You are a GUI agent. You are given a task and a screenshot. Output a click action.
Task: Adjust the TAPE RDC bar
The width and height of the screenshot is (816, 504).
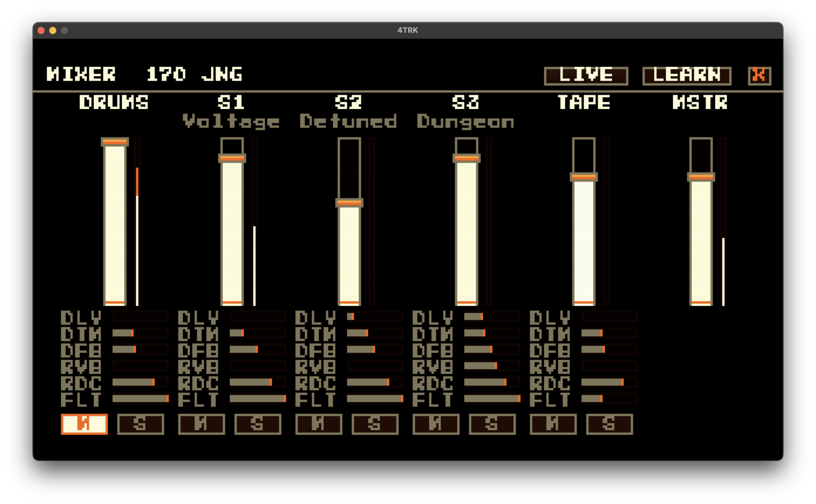tap(609, 382)
